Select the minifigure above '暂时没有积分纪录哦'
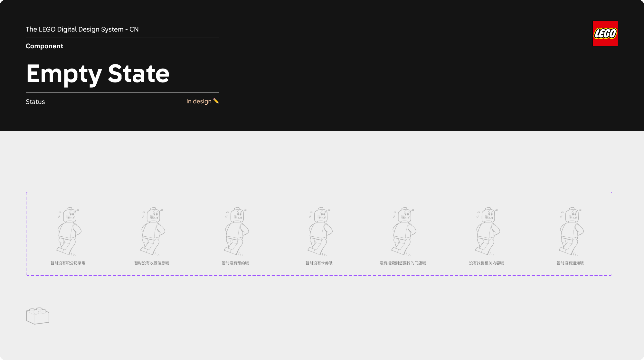This screenshot has height=360, width=644. (69, 232)
